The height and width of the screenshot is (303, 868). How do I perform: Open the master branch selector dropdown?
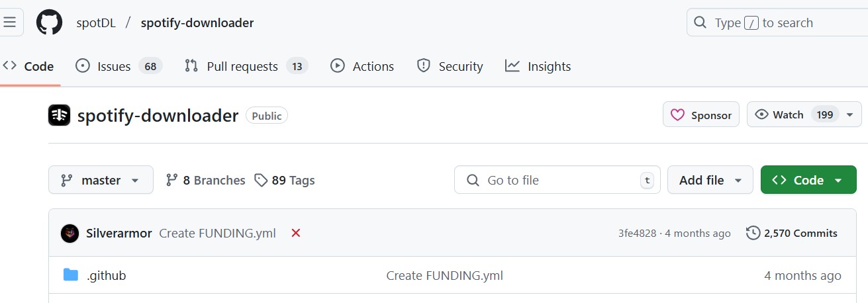pos(101,180)
